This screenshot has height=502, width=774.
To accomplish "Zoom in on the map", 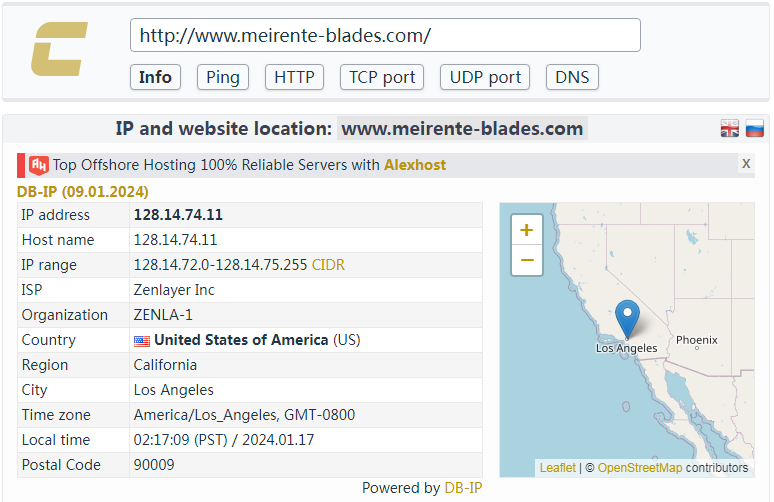I will (x=527, y=230).
